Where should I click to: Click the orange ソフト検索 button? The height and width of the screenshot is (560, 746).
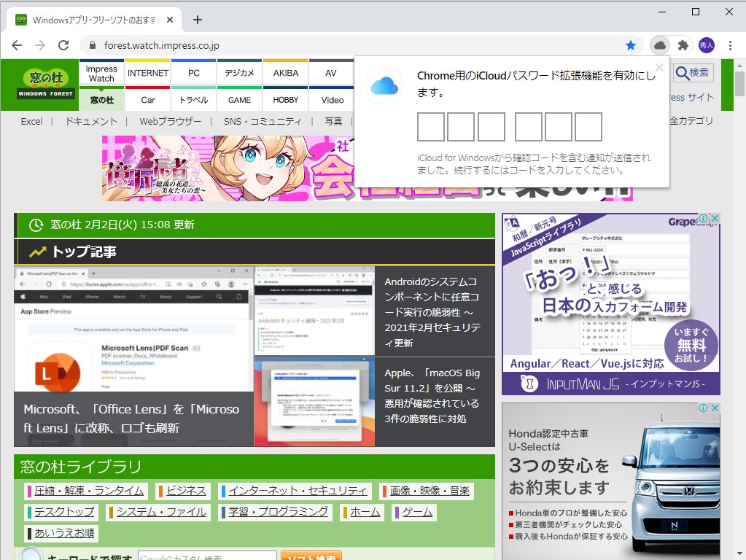click(311, 556)
